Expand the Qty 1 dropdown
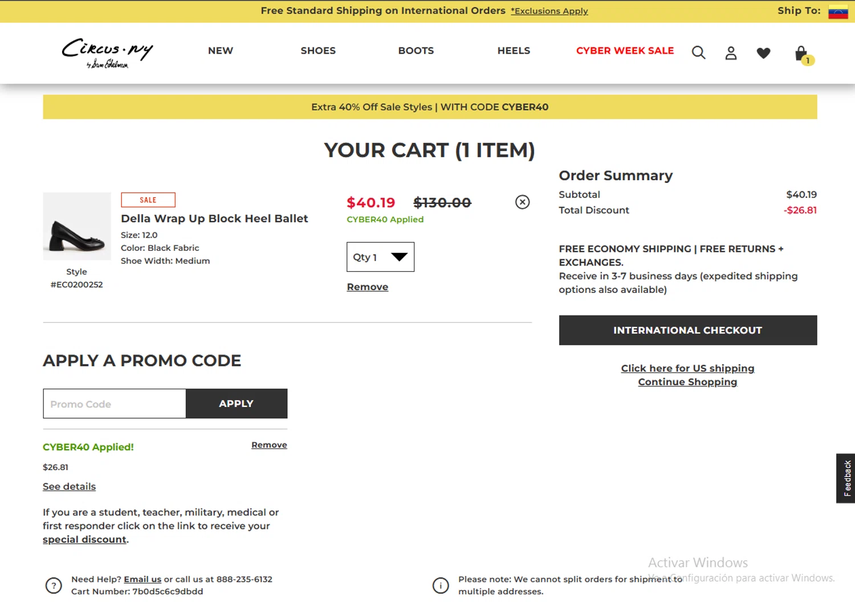 (x=380, y=257)
